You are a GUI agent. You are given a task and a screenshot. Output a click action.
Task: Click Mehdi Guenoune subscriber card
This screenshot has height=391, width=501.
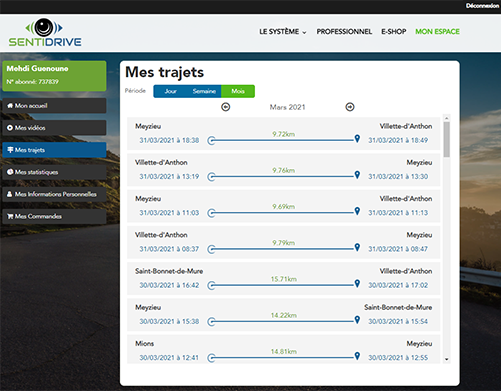click(54, 76)
